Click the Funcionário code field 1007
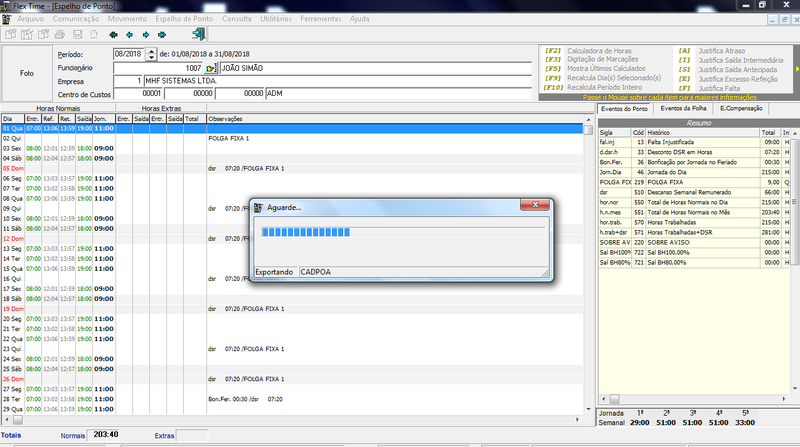This screenshot has width=800, height=447. coord(158,68)
